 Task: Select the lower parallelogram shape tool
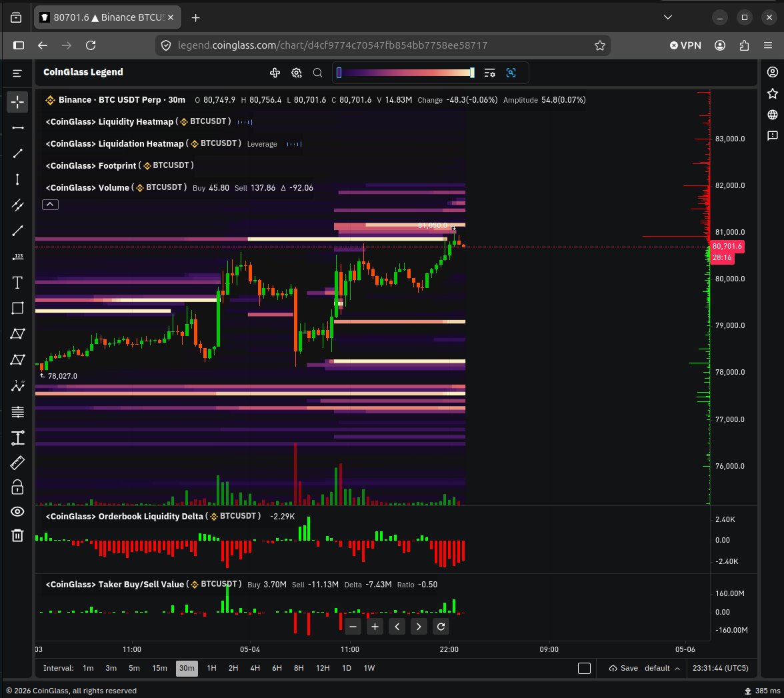[x=17, y=359]
